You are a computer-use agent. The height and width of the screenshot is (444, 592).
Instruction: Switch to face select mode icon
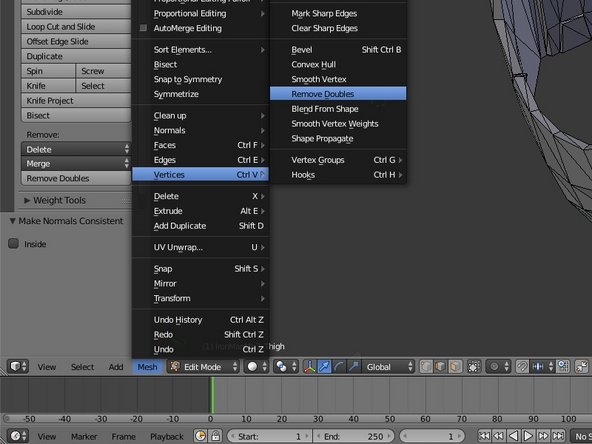tap(455, 367)
